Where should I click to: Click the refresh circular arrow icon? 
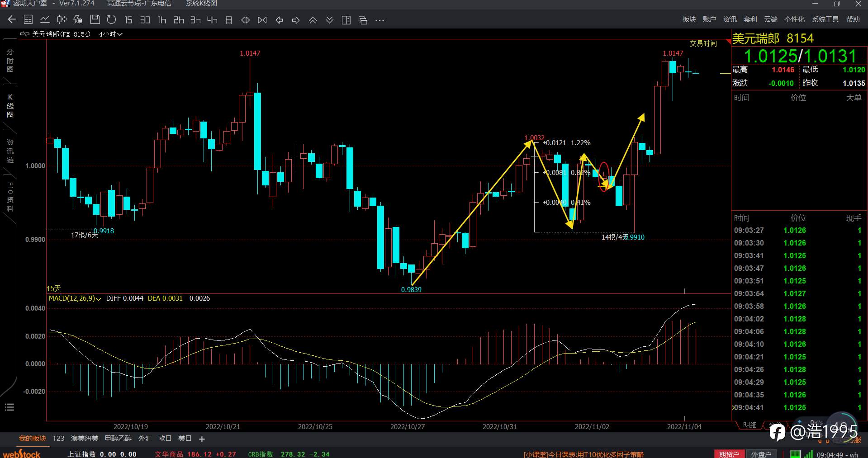(111, 19)
